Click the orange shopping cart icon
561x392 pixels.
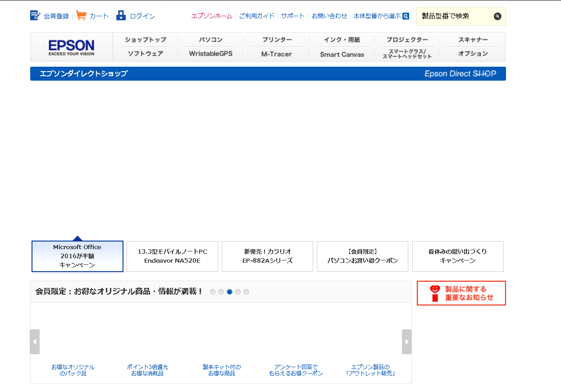pyautogui.click(x=81, y=15)
